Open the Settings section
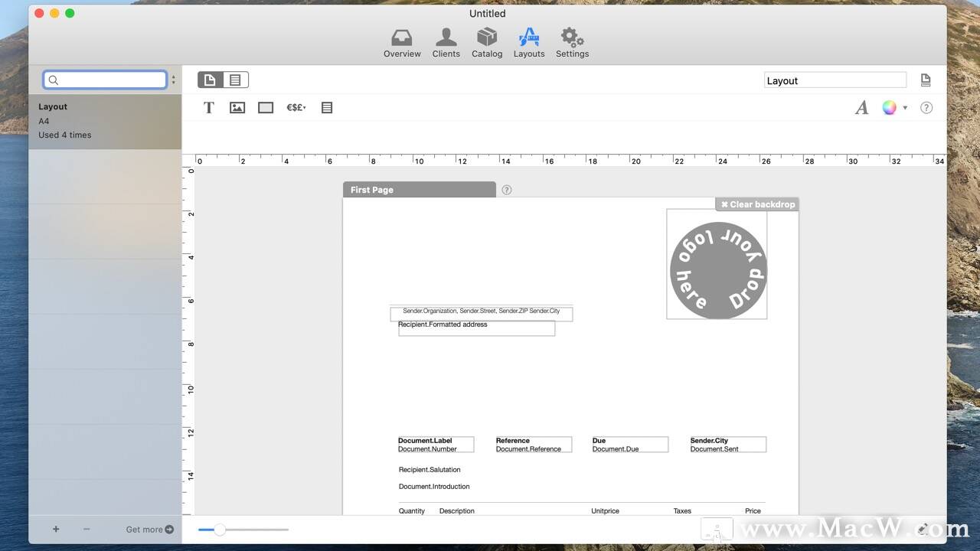The width and height of the screenshot is (980, 551). (572, 43)
